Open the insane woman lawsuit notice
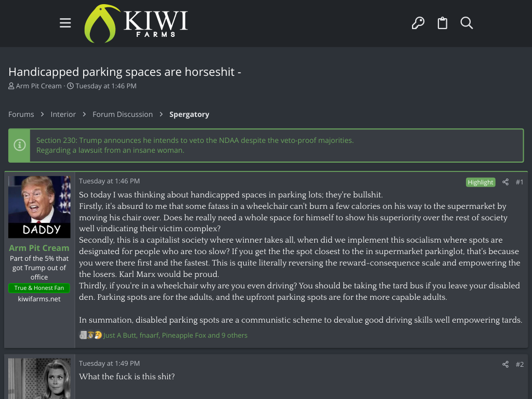 (x=110, y=150)
